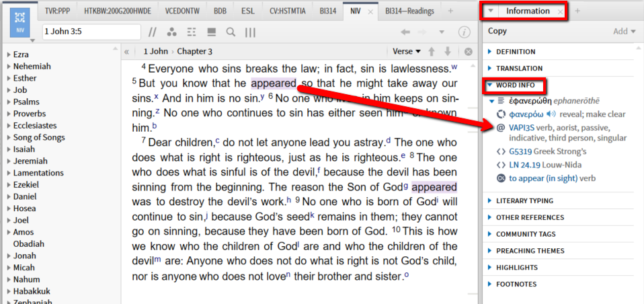Click the code icon beside G5319
The height and width of the screenshot is (304, 644).
point(501,151)
